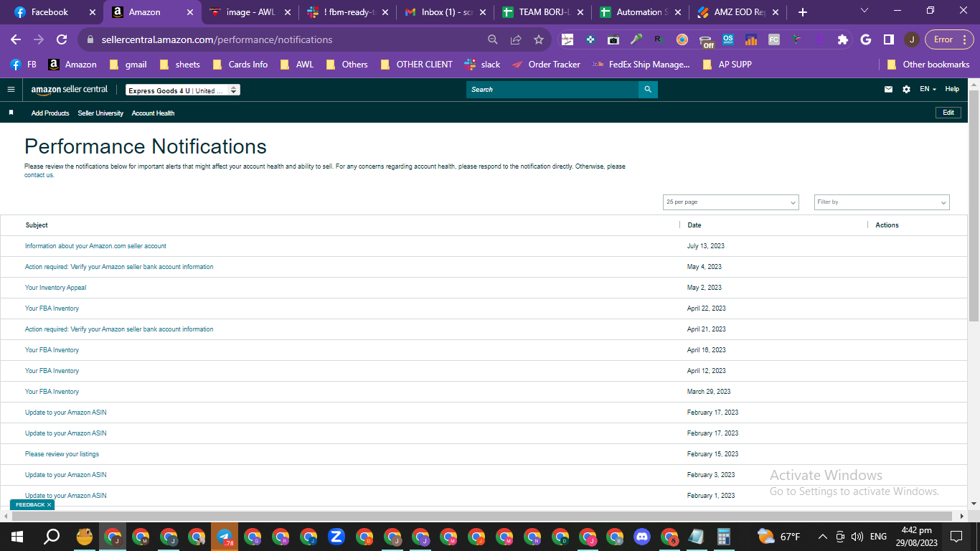The height and width of the screenshot is (551, 980).
Task: Open the Other bookmarks folder
Action: pyautogui.click(x=928, y=65)
